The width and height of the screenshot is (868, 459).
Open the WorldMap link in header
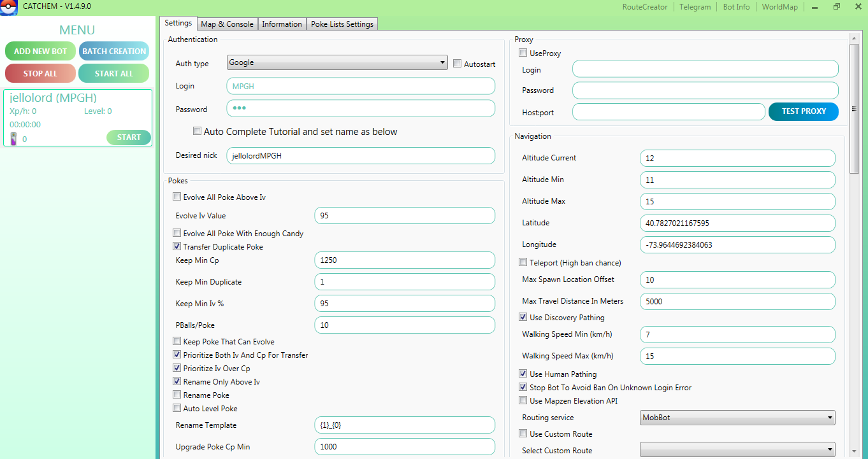(x=779, y=7)
